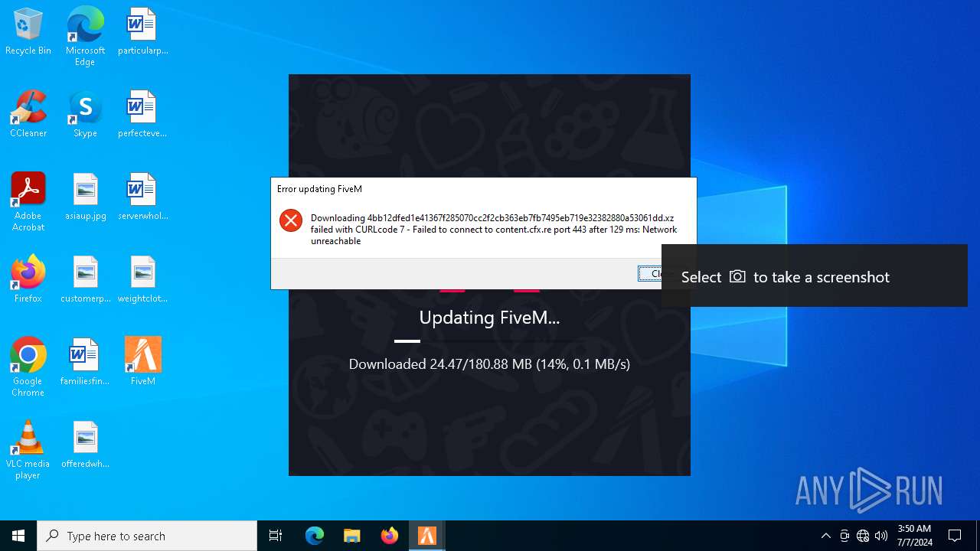The image size is (980, 551).
Task: Select the weightclot... image file
Action: click(x=142, y=279)
